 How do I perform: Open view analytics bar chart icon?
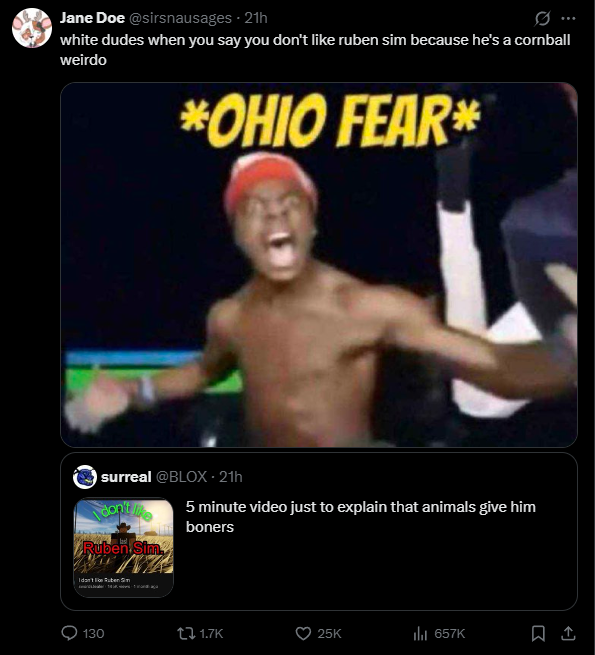pyautogui.click(x=420, y=634)
